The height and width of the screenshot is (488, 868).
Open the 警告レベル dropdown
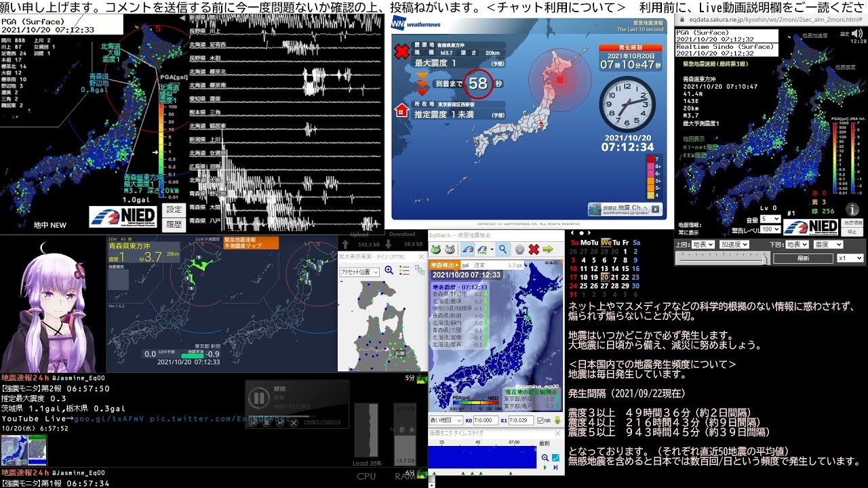click(770, 230)
